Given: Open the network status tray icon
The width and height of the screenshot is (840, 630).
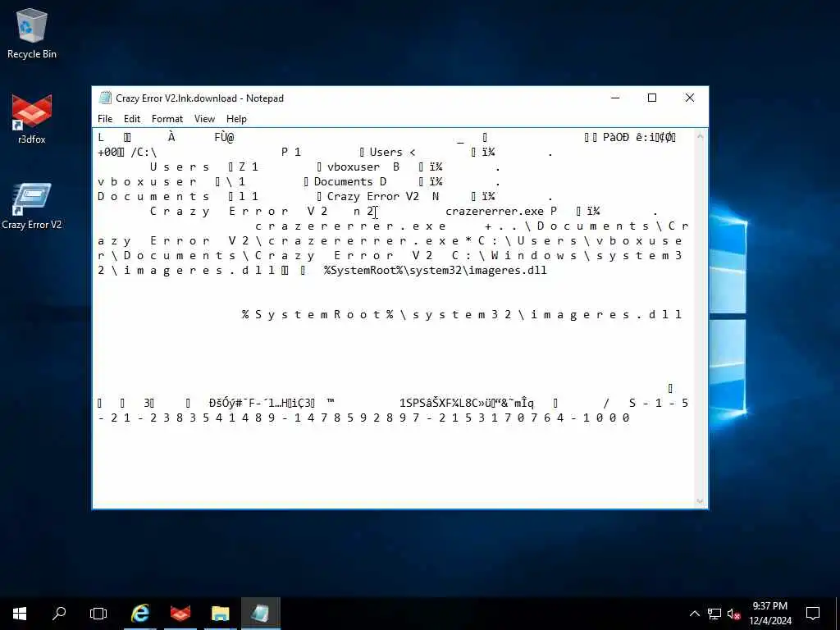Looking at the screenshot, I should tap(714, 614).
